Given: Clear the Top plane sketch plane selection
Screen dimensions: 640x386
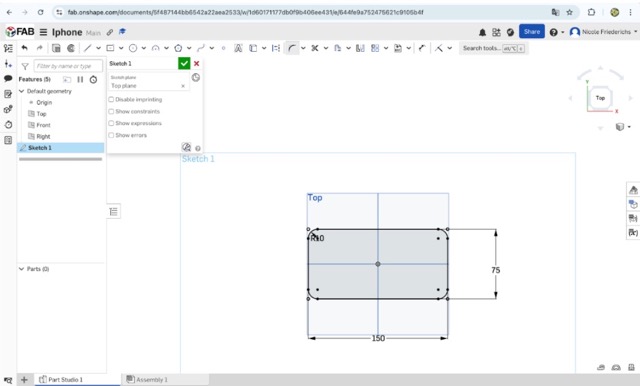Looking at the screenshot, I should pyautogui.click(x=183, y=86).
